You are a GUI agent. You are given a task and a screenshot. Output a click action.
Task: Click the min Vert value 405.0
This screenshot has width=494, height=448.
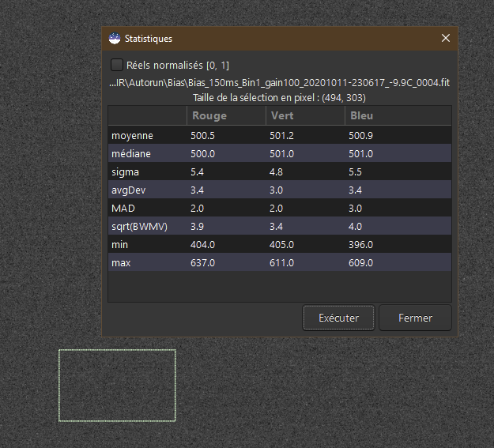pos(281,245)
